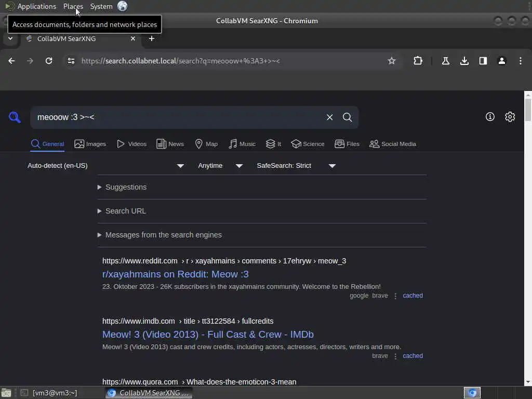This screenshot has height=399, width=532.
Task: Click the browser forward arrow
Action: [30, 61]
